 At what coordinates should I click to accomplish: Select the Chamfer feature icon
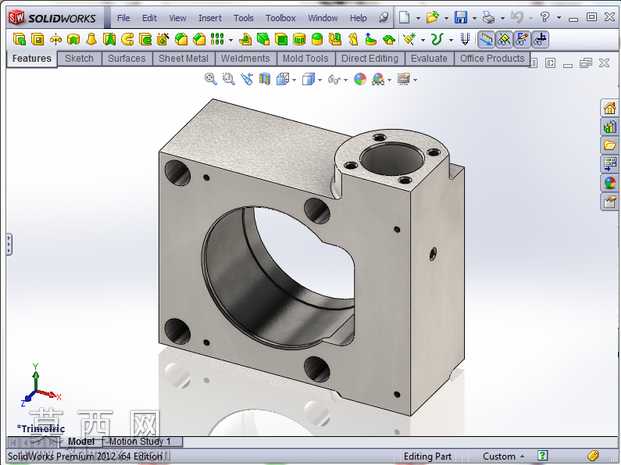[200, 39]
